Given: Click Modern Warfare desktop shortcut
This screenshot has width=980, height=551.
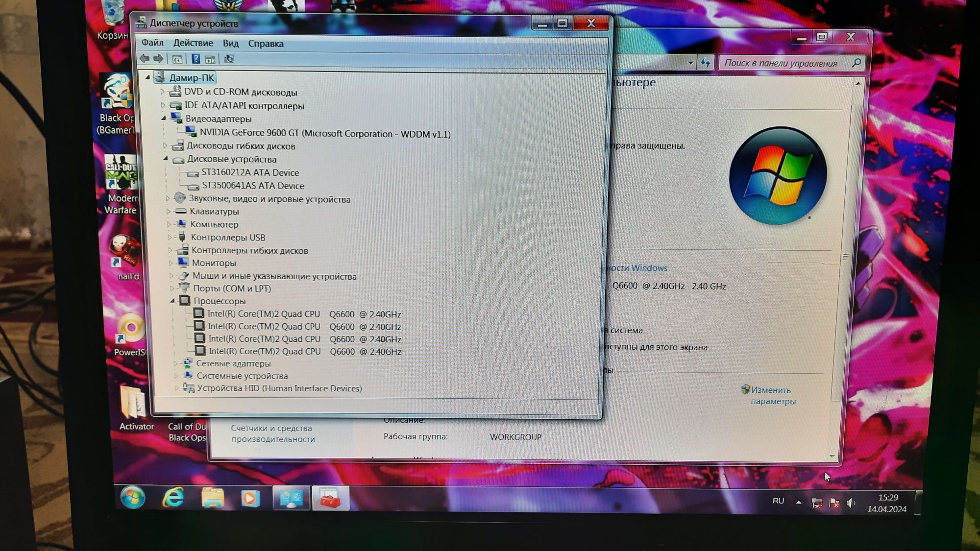Looking at the screenshot, I should (x=121, y=184).
